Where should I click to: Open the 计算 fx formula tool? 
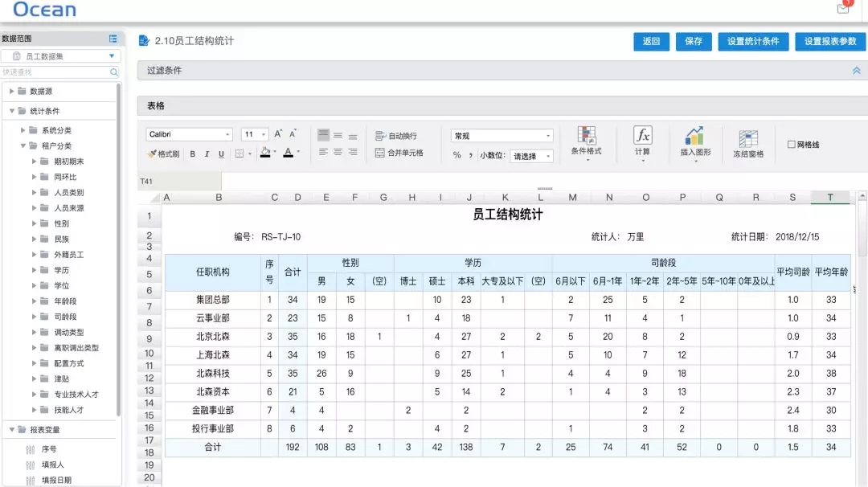pyautogui.click(x=642, y=135)
